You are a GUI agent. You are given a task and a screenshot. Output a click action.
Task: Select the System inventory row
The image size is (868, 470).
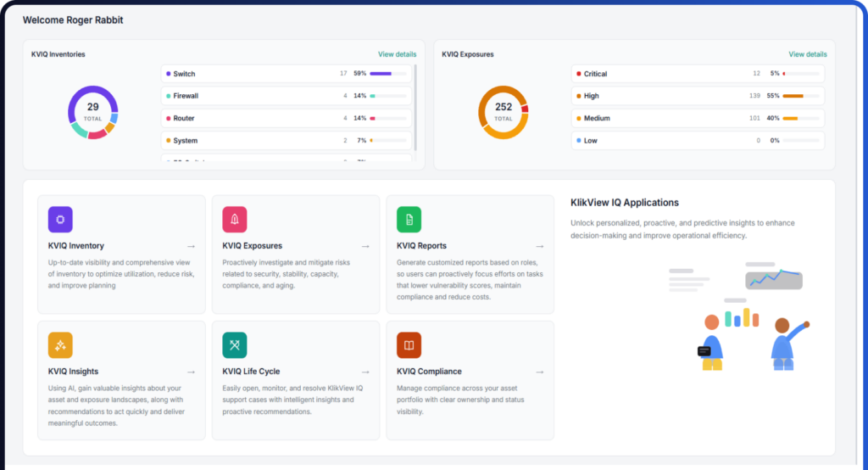pos(287,140)
